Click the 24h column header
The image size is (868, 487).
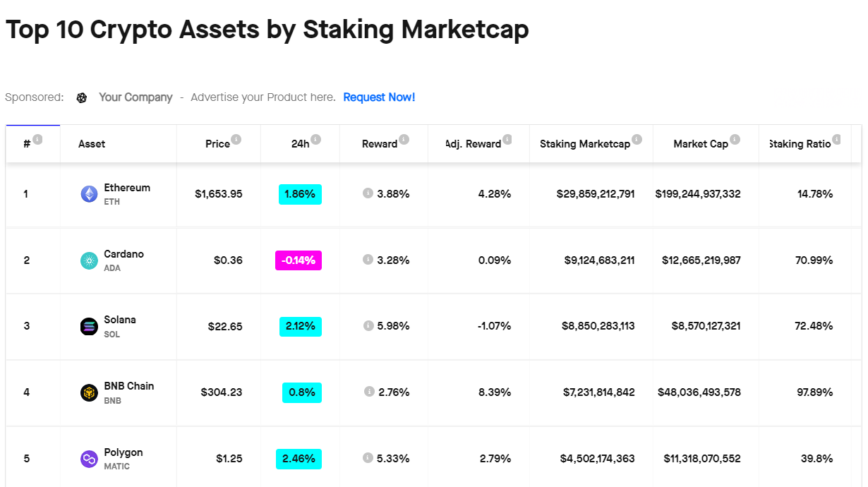click(301, 144)
